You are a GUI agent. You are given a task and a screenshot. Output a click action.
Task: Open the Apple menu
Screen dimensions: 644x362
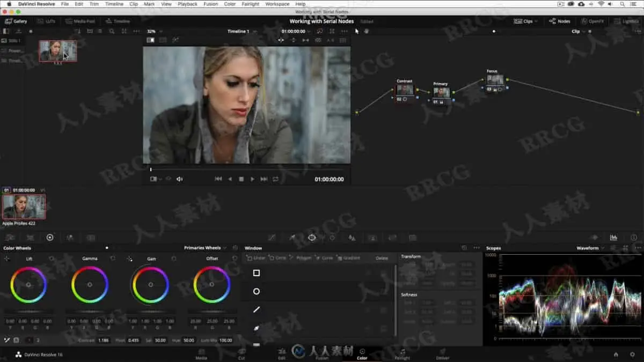click(x=8, y=4)
